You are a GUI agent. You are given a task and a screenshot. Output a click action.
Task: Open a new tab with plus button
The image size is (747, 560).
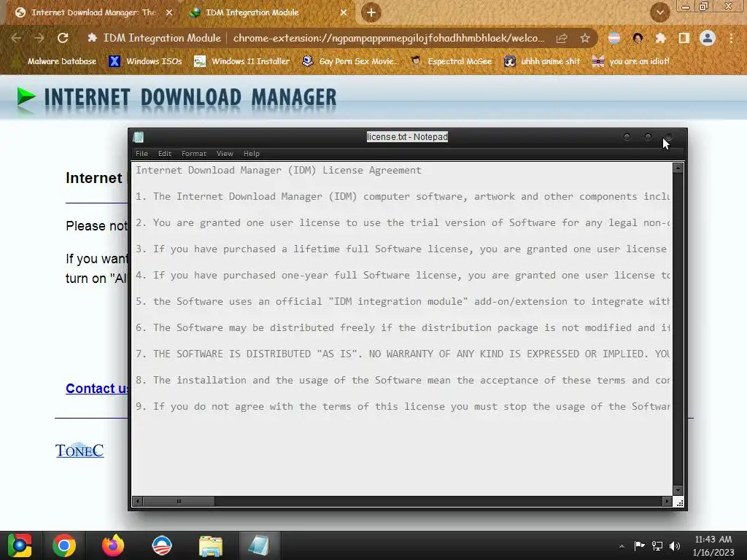pos(371,12)
